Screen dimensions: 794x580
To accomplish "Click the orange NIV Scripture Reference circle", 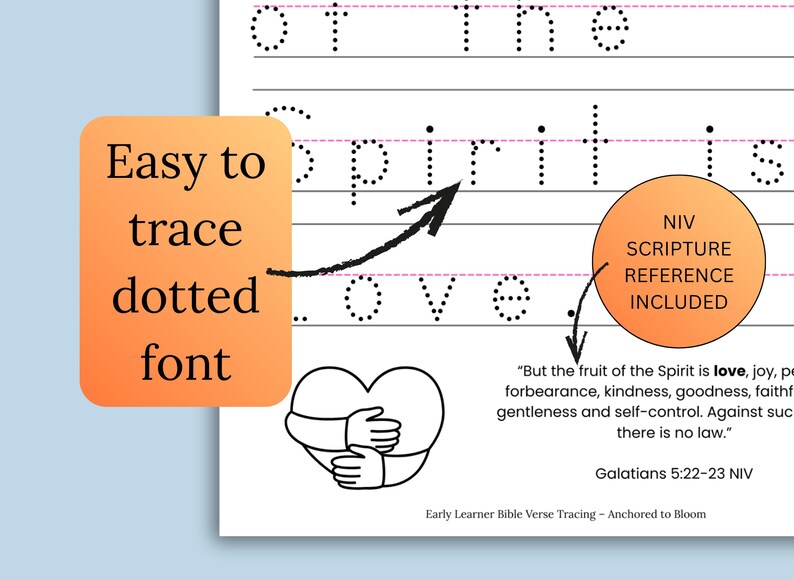I will (679, 262).
